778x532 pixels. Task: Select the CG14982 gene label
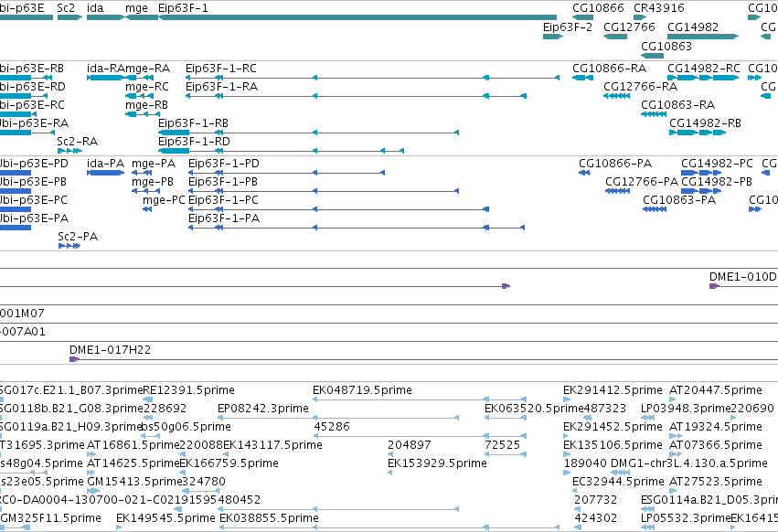click(693, 27)
